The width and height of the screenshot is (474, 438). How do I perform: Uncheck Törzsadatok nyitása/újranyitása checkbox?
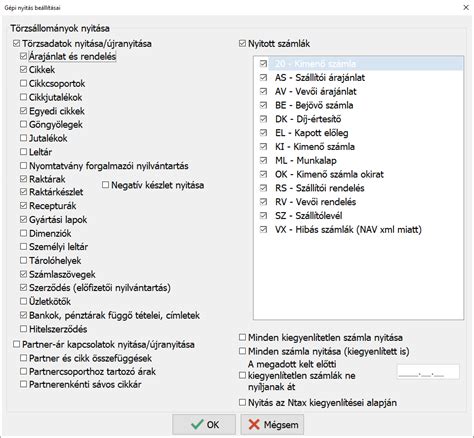(x=16, y=44)
